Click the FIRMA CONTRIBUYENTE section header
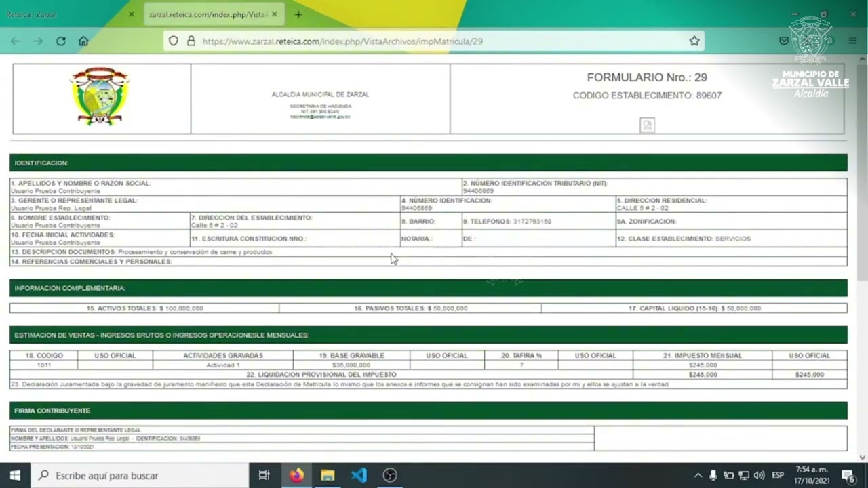This screenshot has height=488, width=868. pyautogui.click(x=428, y=411)
